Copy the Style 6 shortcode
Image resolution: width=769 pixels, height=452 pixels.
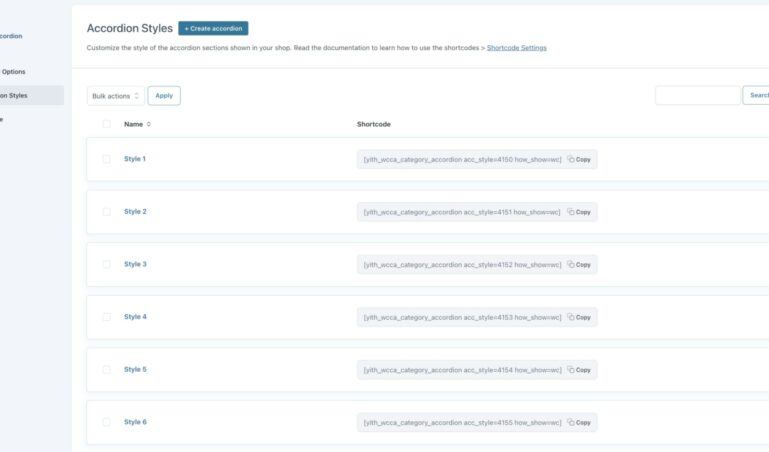tap(579, 423)
